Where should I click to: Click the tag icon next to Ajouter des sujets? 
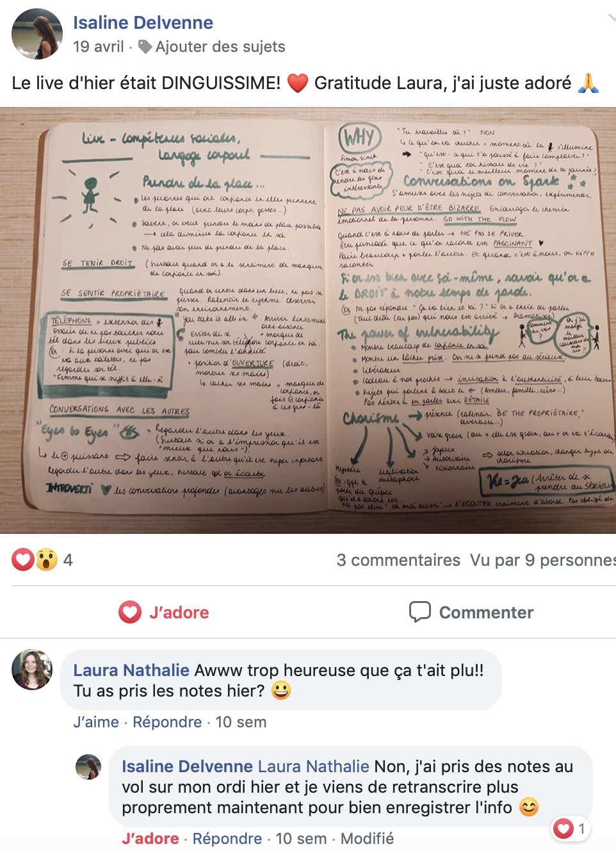click(145, 47)
